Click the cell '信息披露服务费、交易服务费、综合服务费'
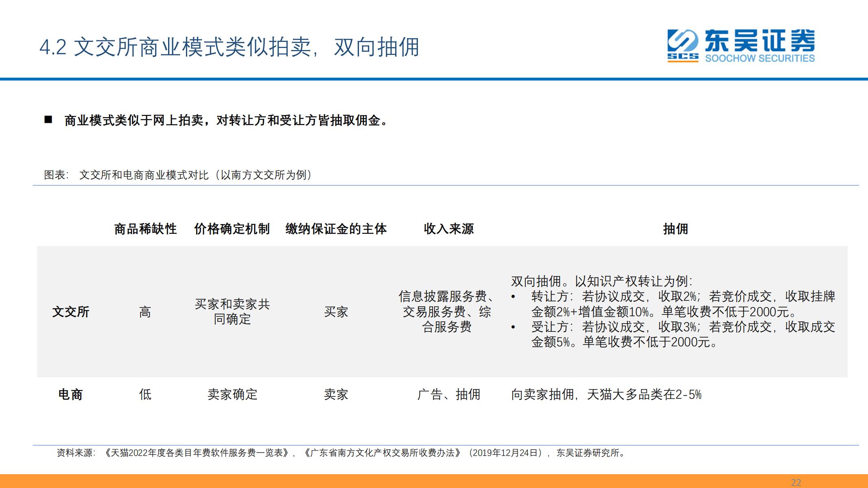Viewport: 868px width, 488px height. click(x=447, y=312)
